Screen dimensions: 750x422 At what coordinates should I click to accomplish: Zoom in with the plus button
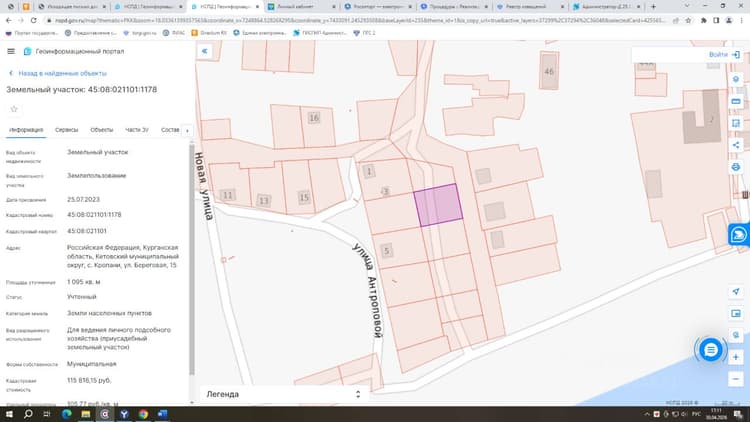736,357
